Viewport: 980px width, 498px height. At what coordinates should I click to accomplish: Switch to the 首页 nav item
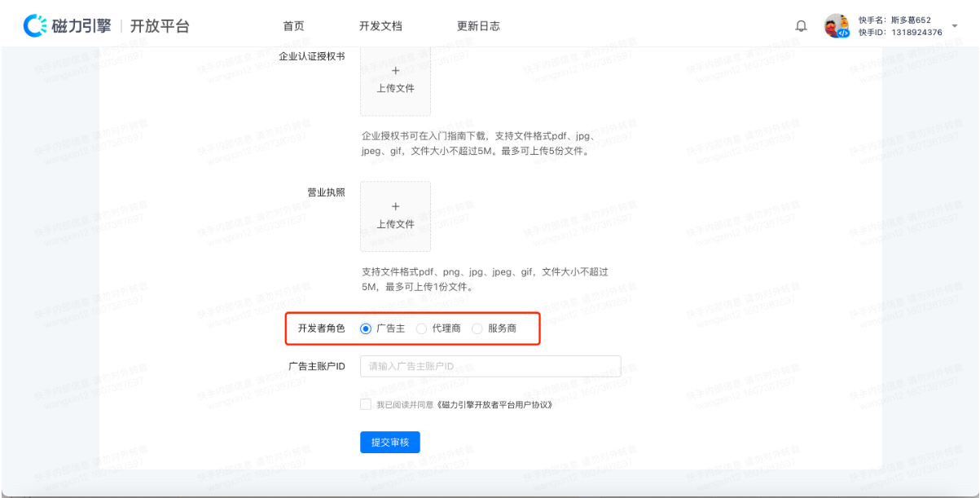(x=292, y=25)
